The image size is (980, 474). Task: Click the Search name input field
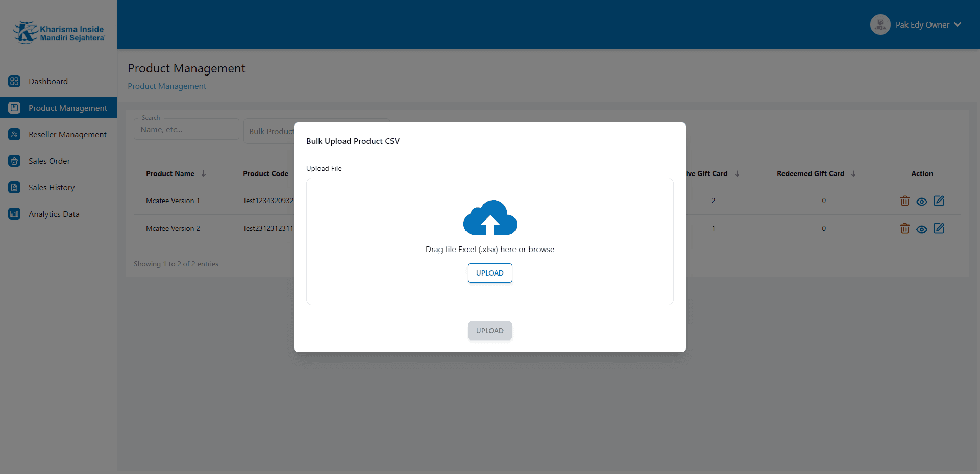click(x=186, y=130)
